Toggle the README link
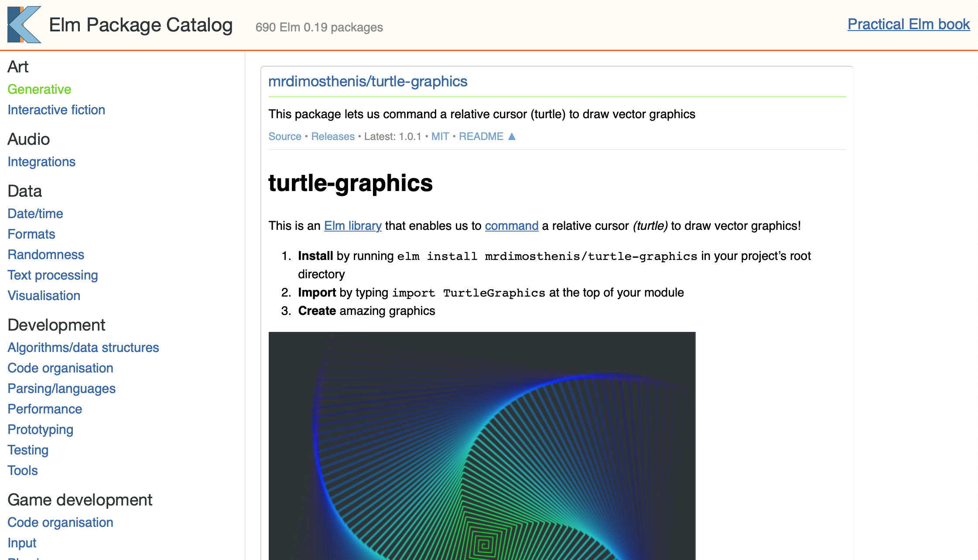This screenshot has height=560, width=978. coord(481,137)
